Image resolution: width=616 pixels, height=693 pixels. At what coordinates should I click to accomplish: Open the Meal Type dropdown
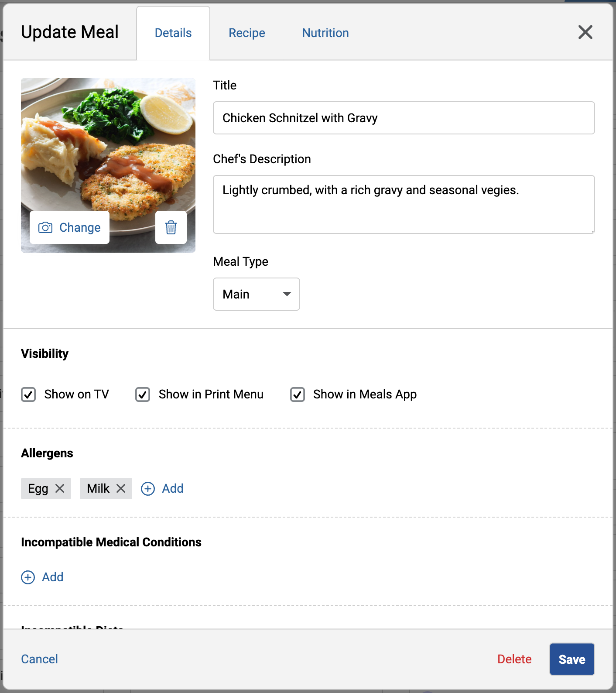click(256, 294)
